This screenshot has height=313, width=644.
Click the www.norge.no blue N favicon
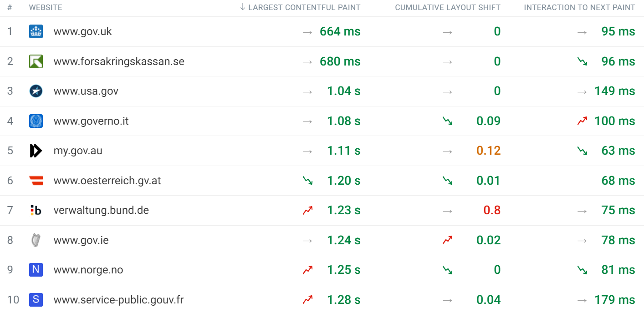click(36, 270)
